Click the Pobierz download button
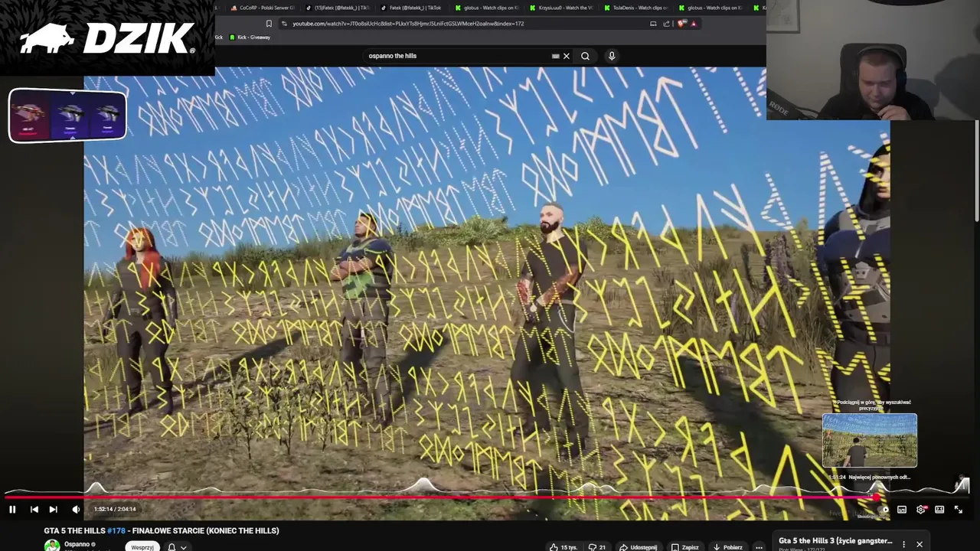This screenshot has width=980, height=551. click(727, 547)
